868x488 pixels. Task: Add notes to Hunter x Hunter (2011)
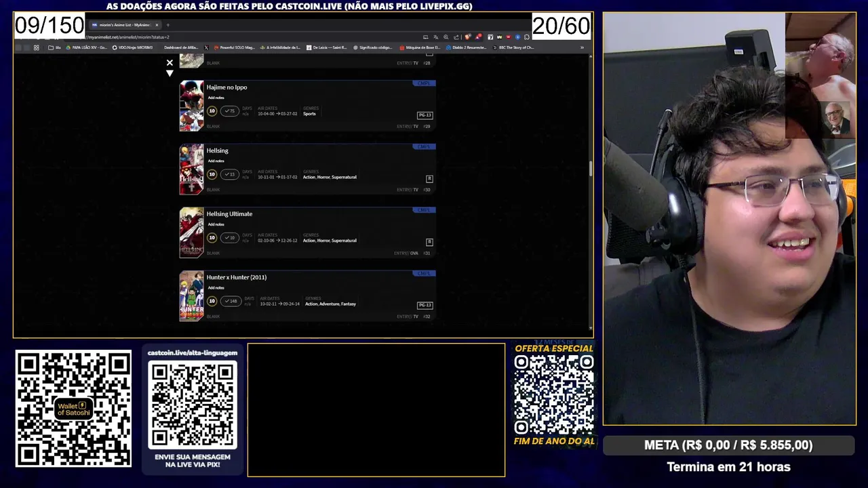click(216, 288)
